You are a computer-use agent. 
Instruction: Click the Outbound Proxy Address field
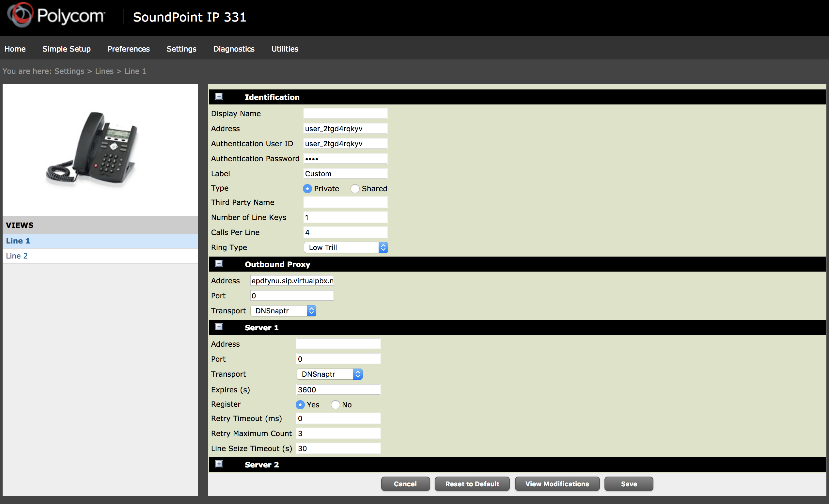(x=292, y=281)
